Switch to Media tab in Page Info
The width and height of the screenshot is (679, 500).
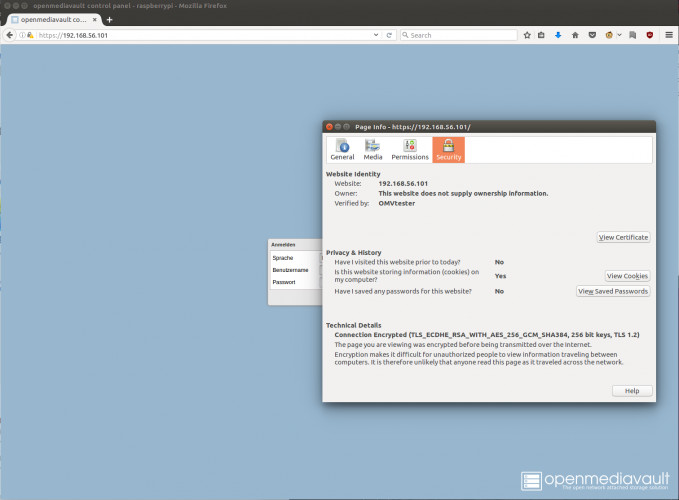point(373,150)
